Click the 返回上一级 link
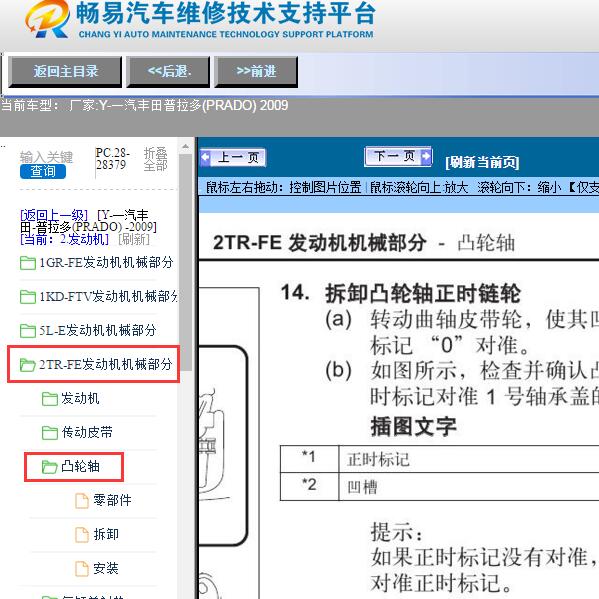 (54, 215)
